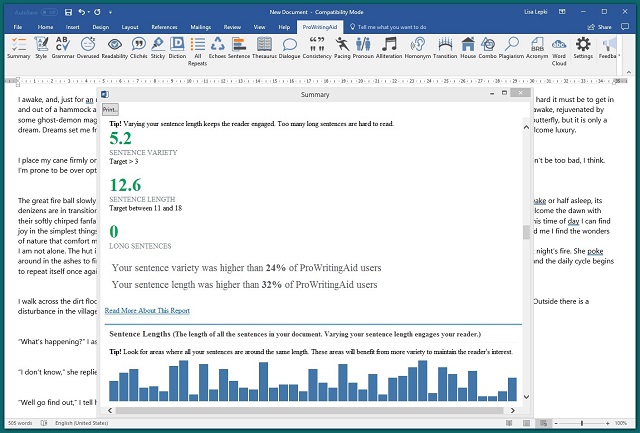This screenshot has width=640, height=433.
Task: Switch to the Mailings ribbon tab
Action: tap(200, 27)
